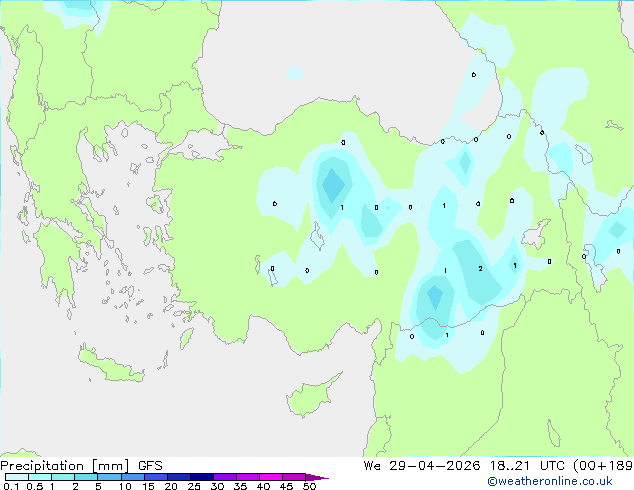The image size is (634, 490).
Task: Click the 45–50 mm legend swatch
Action: point(294,477)
